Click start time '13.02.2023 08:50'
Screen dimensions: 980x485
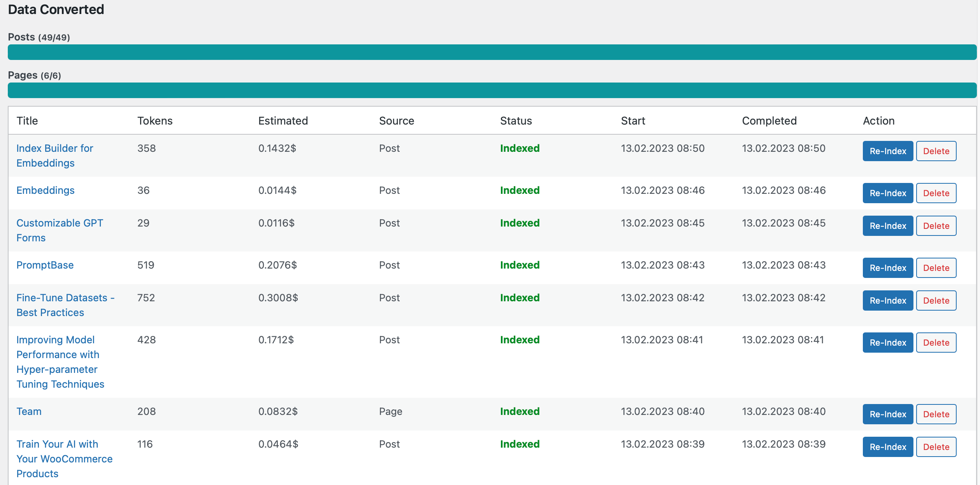662,148
